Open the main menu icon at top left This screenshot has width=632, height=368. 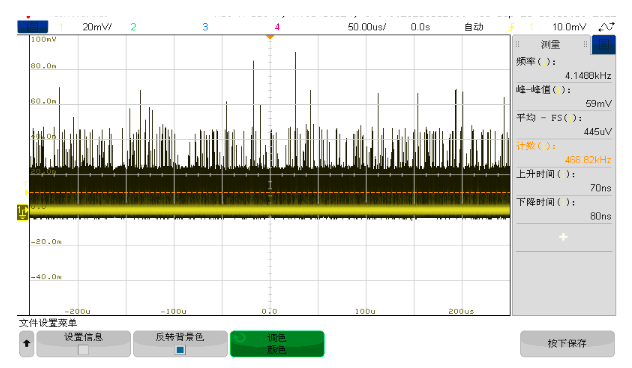tap(33, 27)
